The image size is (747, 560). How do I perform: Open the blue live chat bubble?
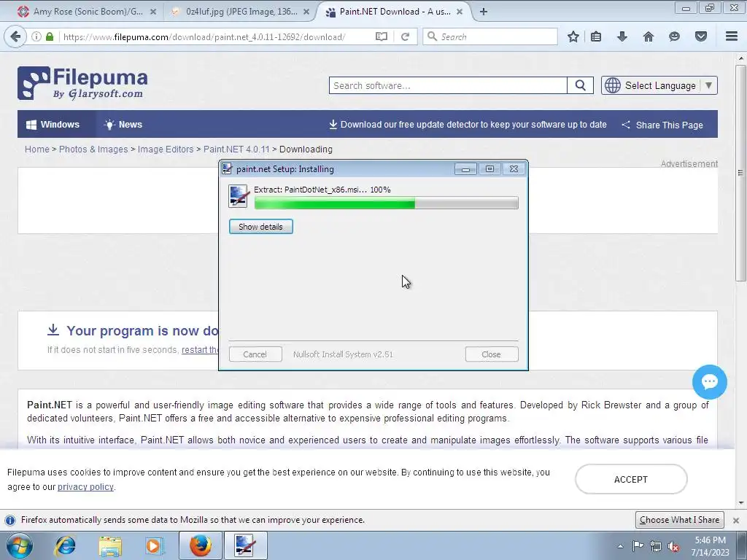point(709,382)
